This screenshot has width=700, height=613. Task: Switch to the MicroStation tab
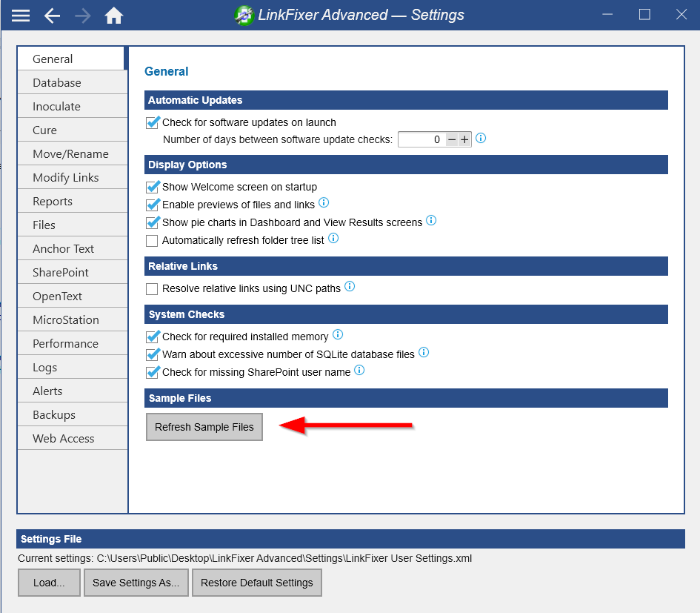[x=73, y=319]
